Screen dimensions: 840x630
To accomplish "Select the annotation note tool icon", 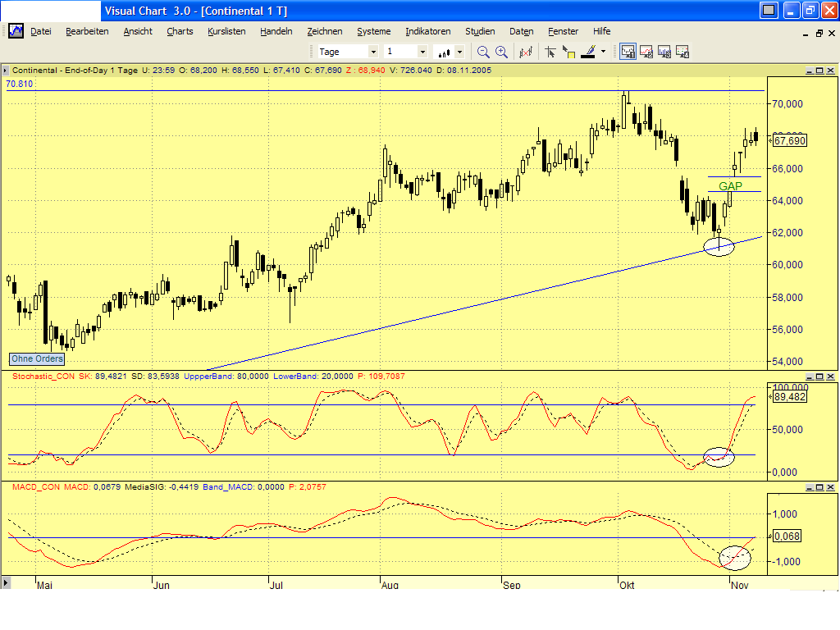I will 568,51.
